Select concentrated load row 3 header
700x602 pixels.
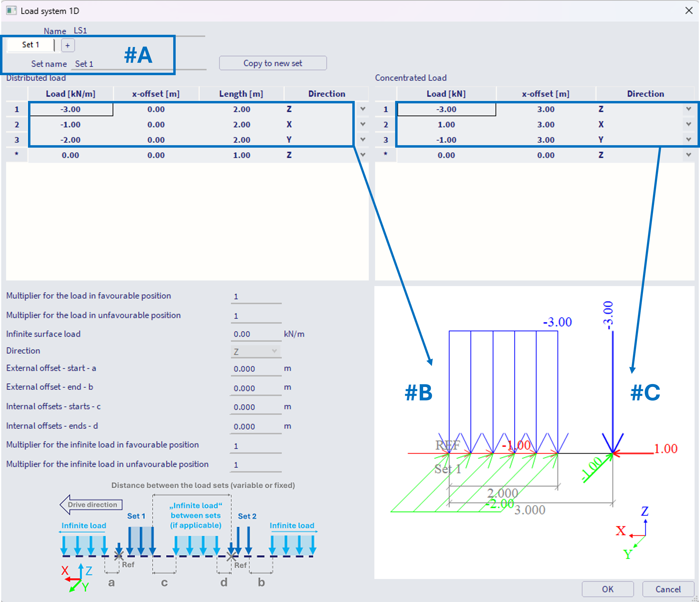385,140
